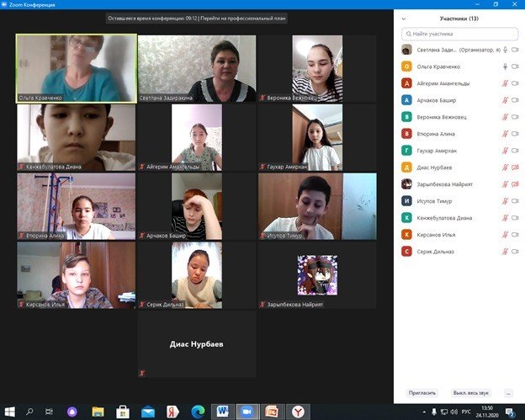Click muted mic icon for Исупов Тимур
This screenshot has height=420, width=525.
[505, 201]
